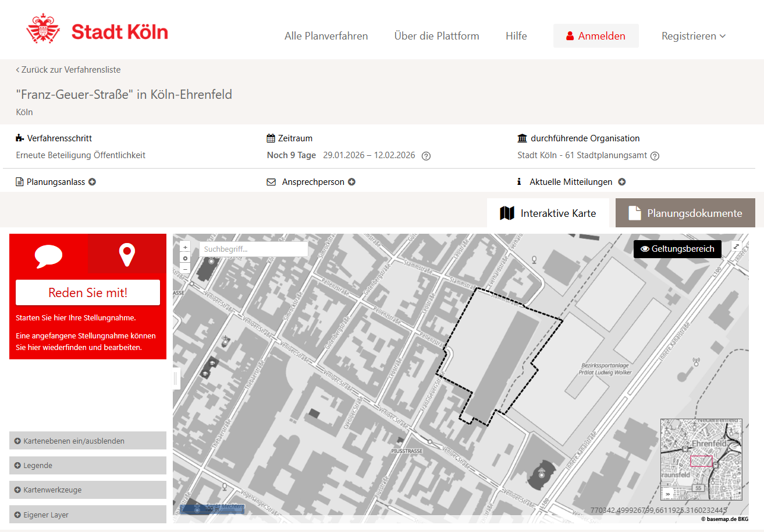
Task: Switch to the Planungsdokumente tab
Action: point(685,213)
